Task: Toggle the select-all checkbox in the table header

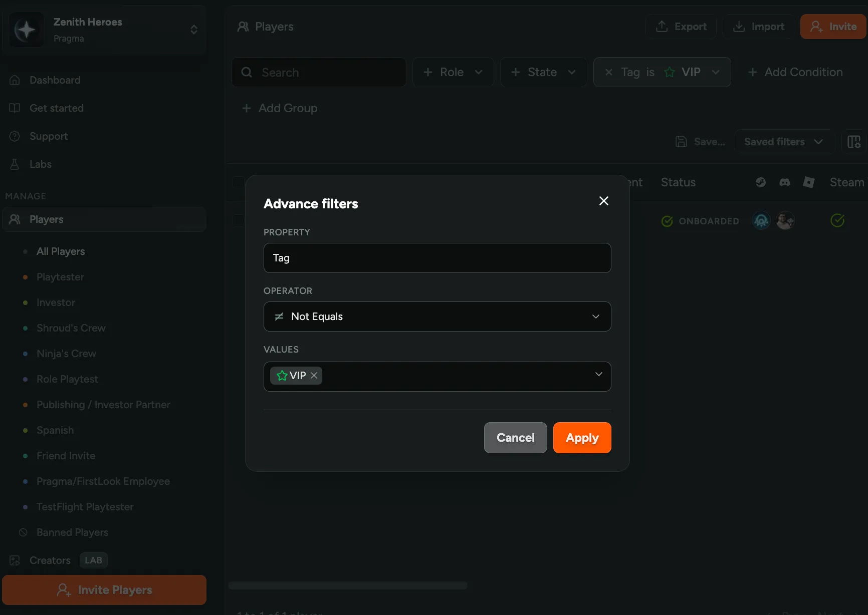Action: coord(238,182)
